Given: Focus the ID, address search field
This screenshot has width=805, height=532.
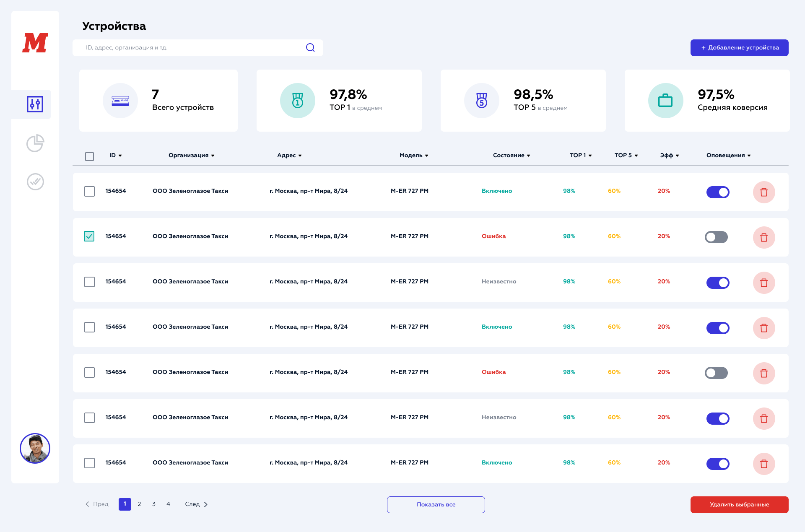Looking at the screenshot, I should pos(189,48).
